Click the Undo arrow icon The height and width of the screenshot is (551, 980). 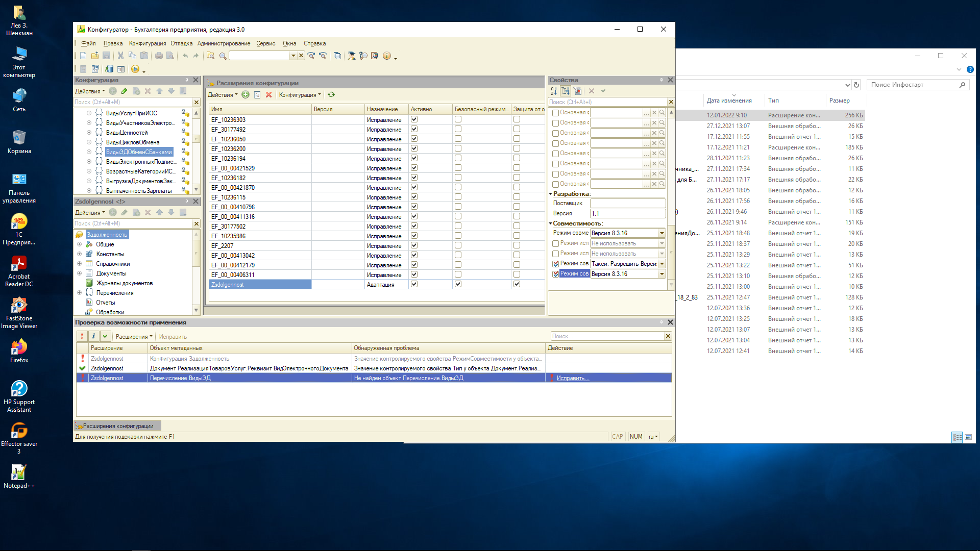(x=185, y=56)
